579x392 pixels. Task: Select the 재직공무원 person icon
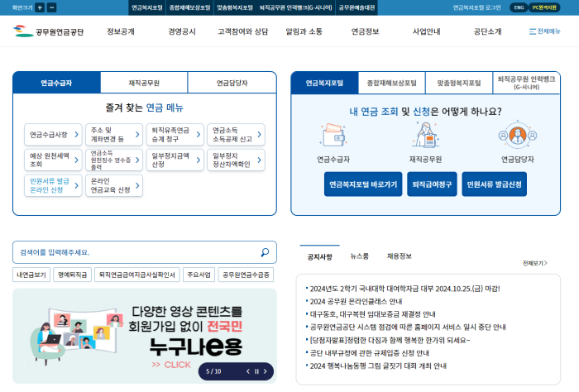tap(425, 135)
